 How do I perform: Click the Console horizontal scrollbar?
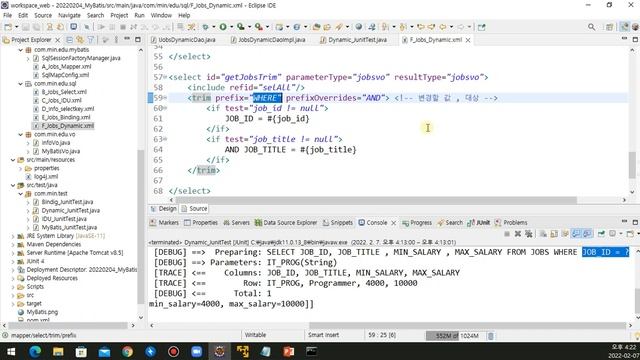[467, 326]
